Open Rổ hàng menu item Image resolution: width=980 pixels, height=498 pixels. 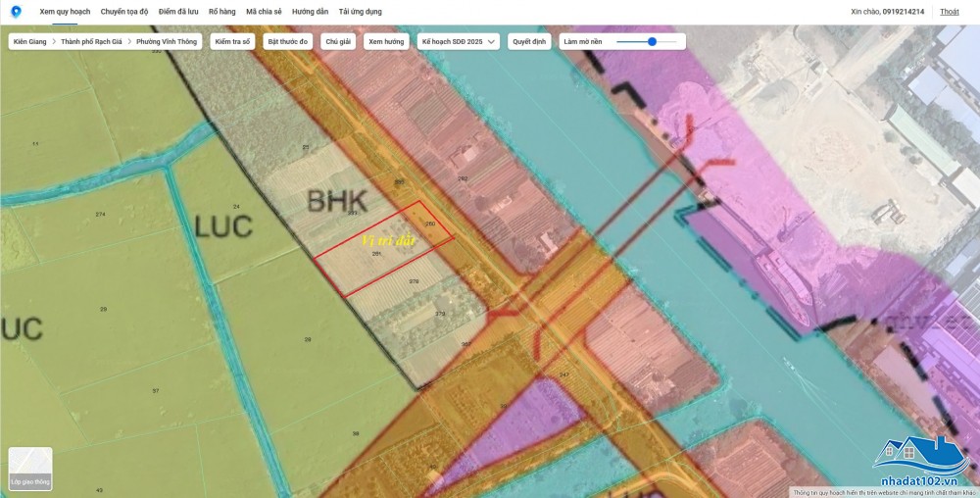point(222,12)
